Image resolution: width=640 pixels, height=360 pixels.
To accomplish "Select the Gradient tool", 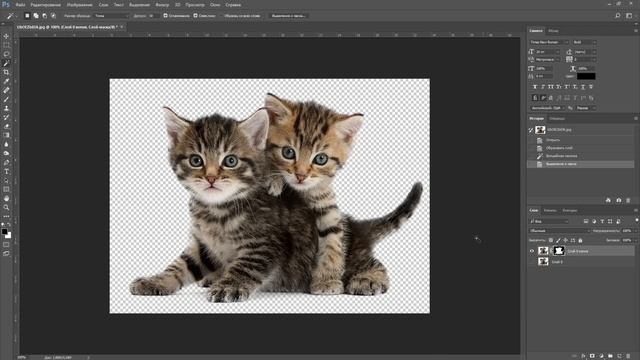I will pyautogui.click(x=6, y=135).
